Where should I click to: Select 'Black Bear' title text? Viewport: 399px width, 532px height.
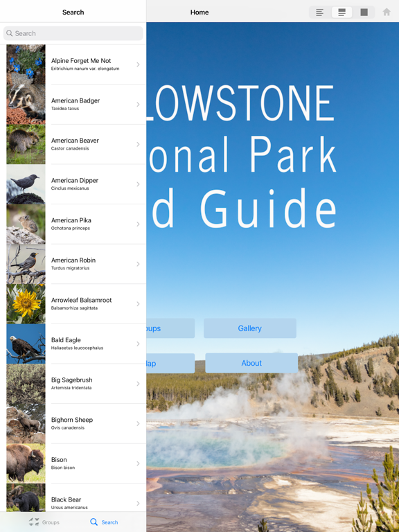tap(66, 499)
